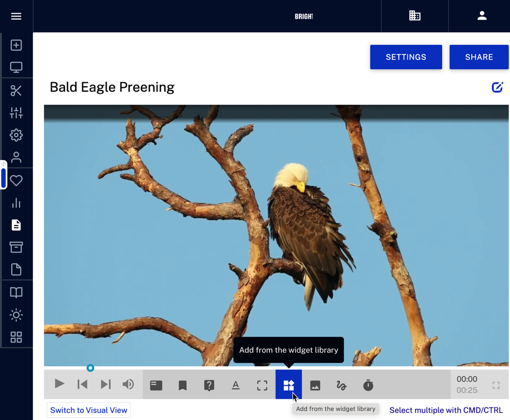The height and width of the screenshot is (420, 510).
Task: Select the freehand drawing squiggle tool
Action: click(342, 385)
